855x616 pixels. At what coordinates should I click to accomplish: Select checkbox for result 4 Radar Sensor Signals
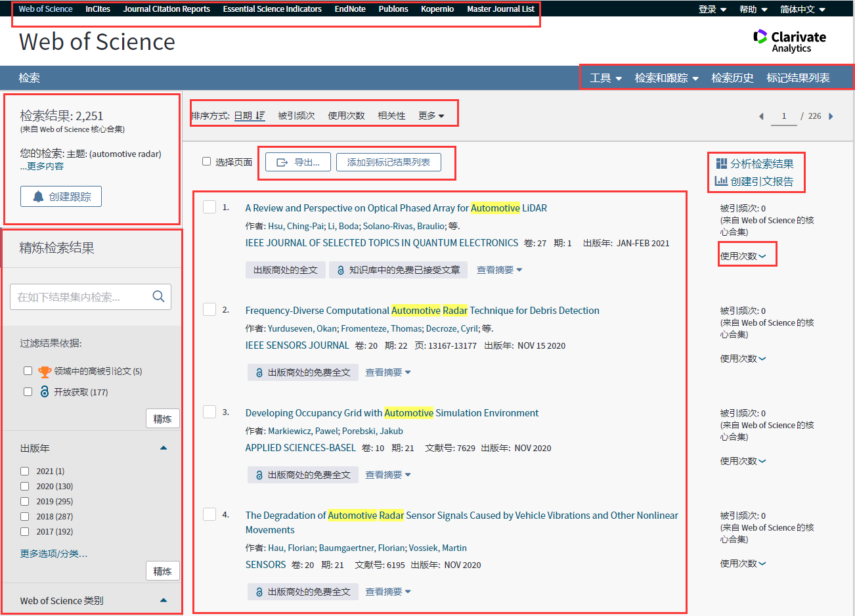[x=209, y=514]
